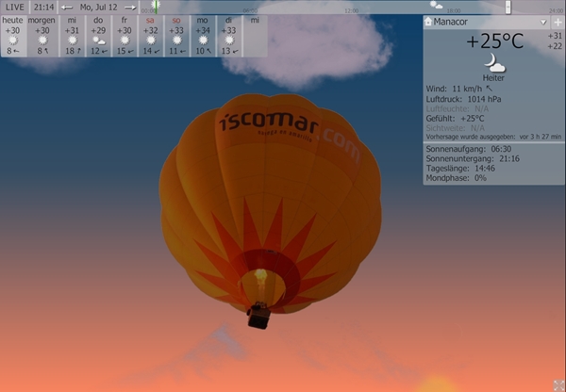Click the Luftfeuchte: N/A row
Viewport: 566px width, 392px height.
click(x=457, y=108)
